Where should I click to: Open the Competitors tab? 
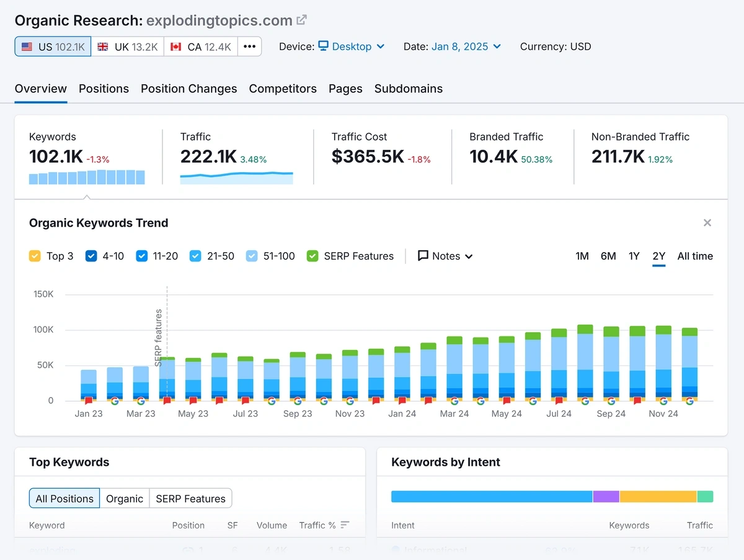pos(283,89)
